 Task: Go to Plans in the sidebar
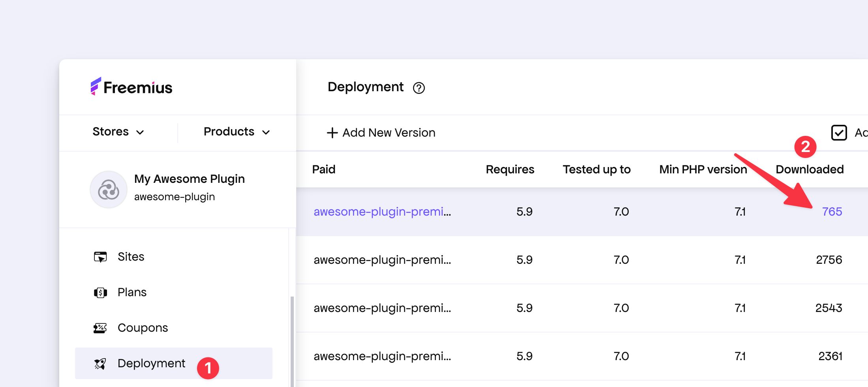tap(132, 292)
